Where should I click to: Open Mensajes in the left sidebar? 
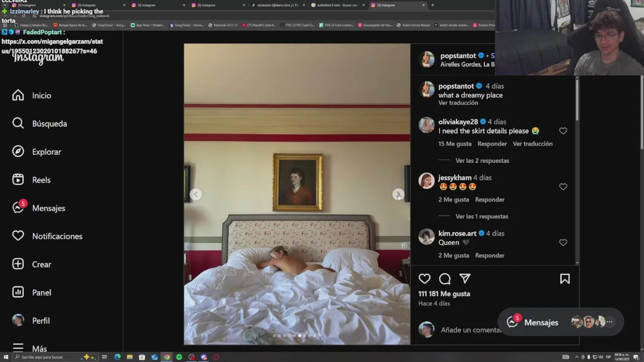point(39,208)
